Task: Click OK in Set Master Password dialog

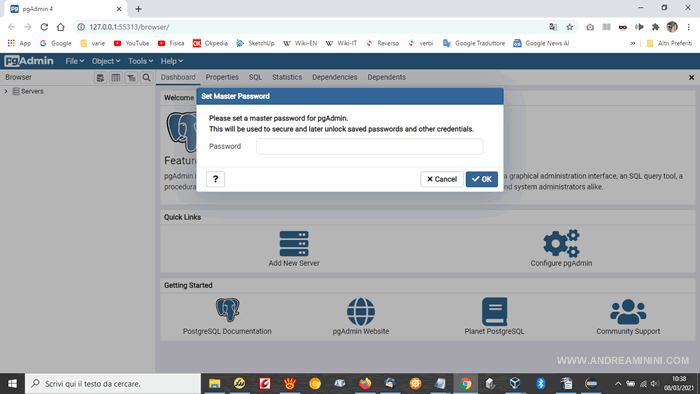Action: pyautogui.click(x=482, y=179)
